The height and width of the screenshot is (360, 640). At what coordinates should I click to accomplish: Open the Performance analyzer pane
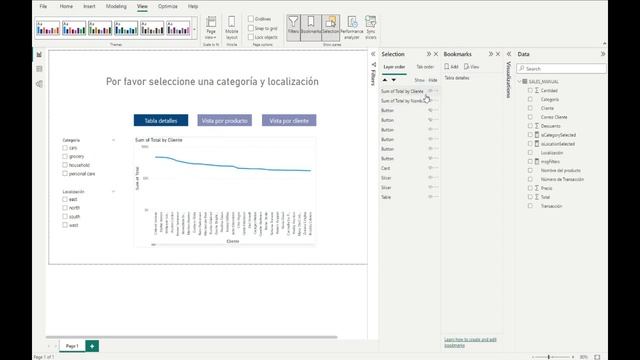coord(351,27)
